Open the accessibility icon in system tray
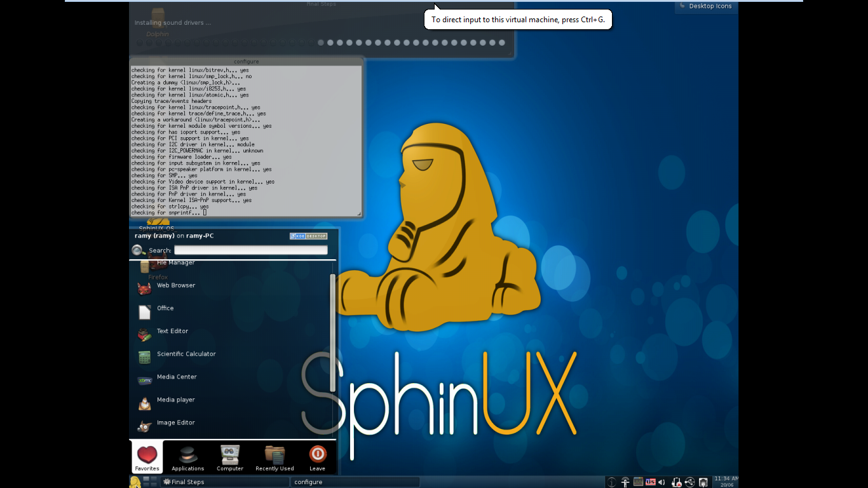 (625, 482)
